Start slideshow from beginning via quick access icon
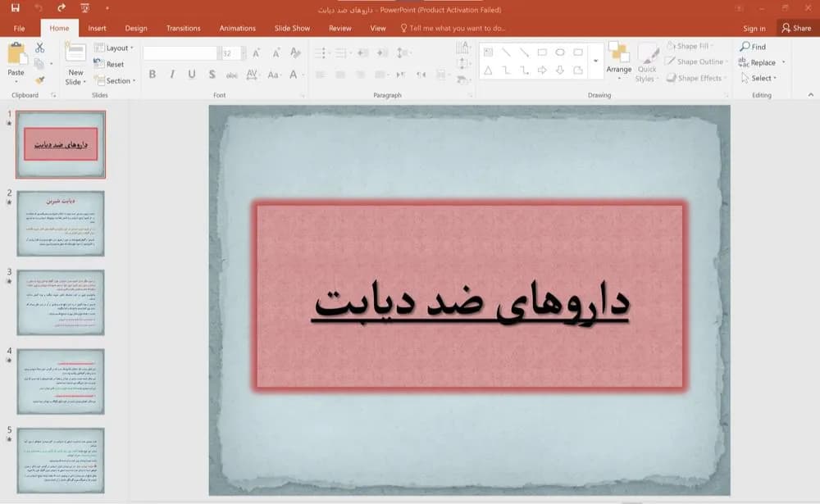The image size is (820, 504). 84,8
